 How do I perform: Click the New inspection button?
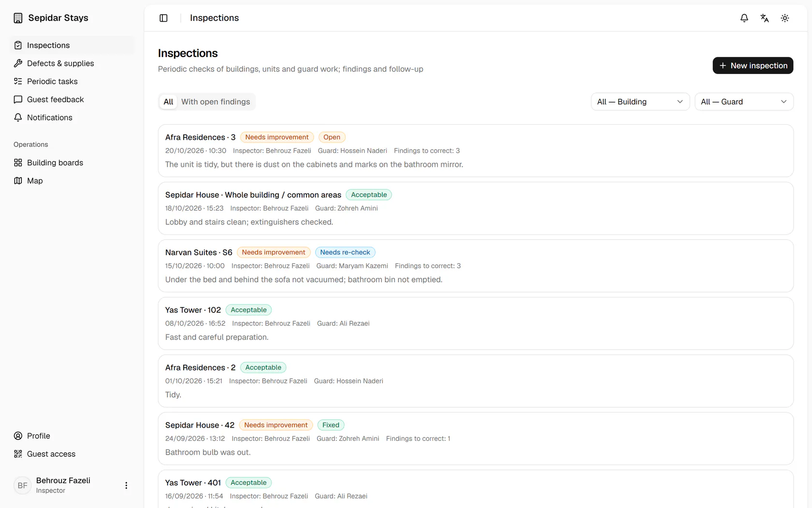coord(753,65)
